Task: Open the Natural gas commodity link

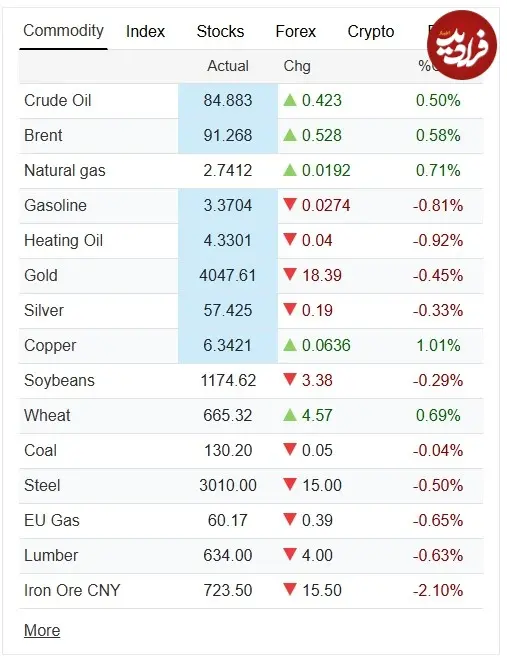Action: point(65,170)
